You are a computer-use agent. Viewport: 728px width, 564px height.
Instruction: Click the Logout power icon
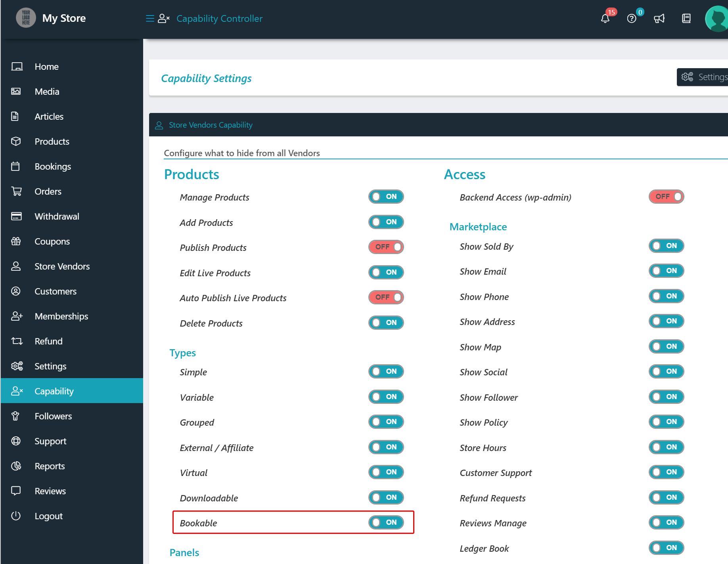point(16,516)
